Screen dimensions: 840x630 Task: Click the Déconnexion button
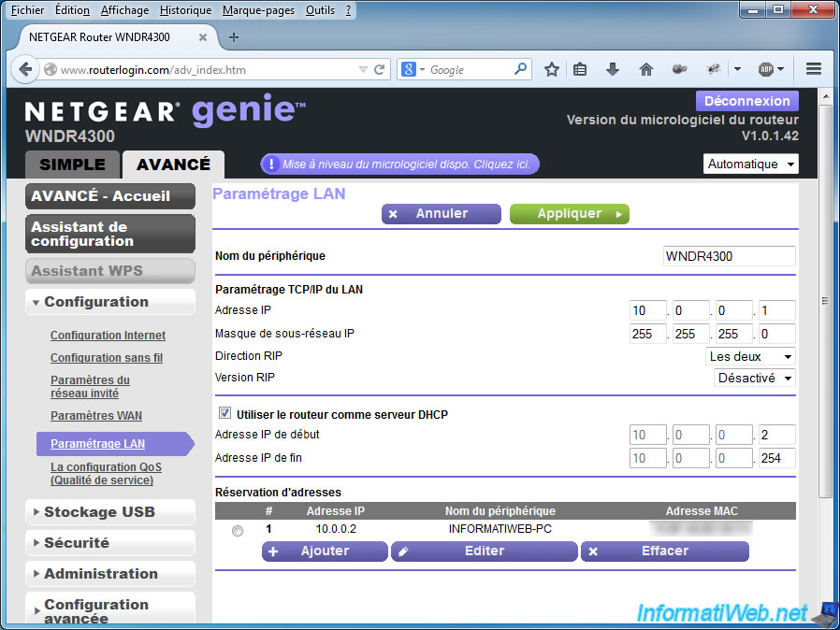click(746, 101)
